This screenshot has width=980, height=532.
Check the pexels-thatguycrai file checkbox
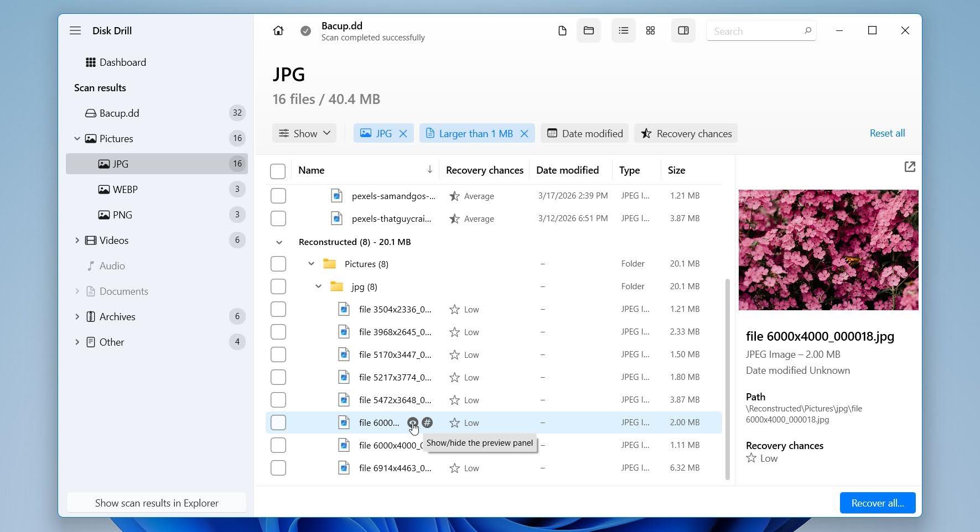[278, 218]
